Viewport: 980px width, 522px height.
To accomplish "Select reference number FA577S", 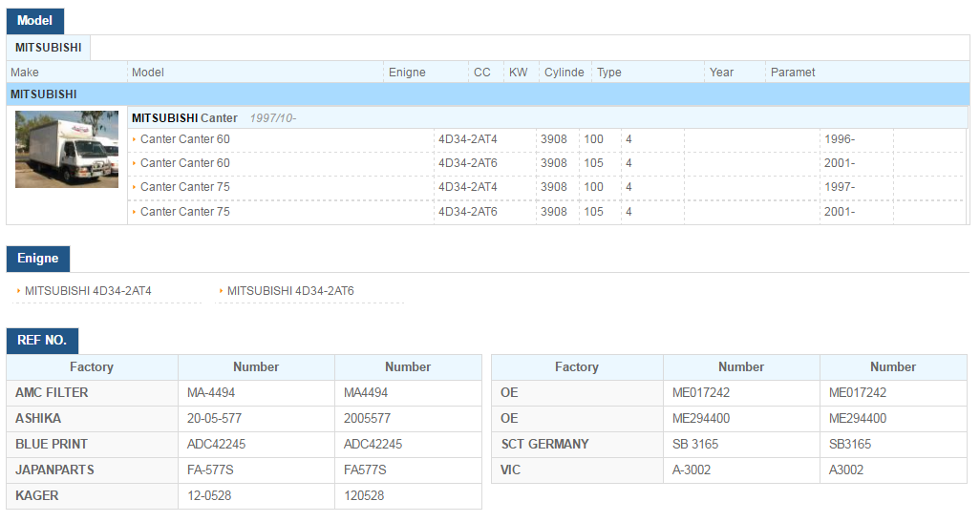I will coord(408,470).
